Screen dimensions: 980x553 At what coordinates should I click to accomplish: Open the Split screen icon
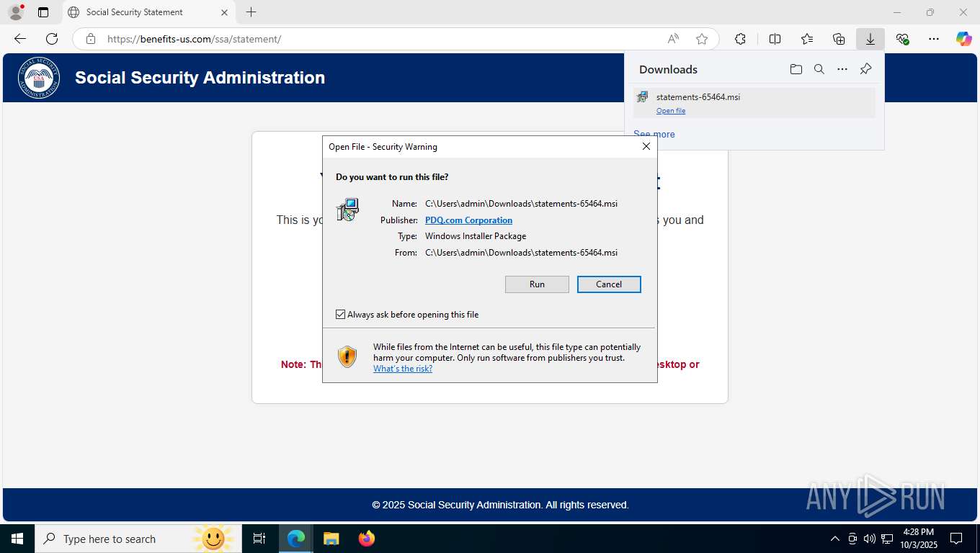point(775,39)
